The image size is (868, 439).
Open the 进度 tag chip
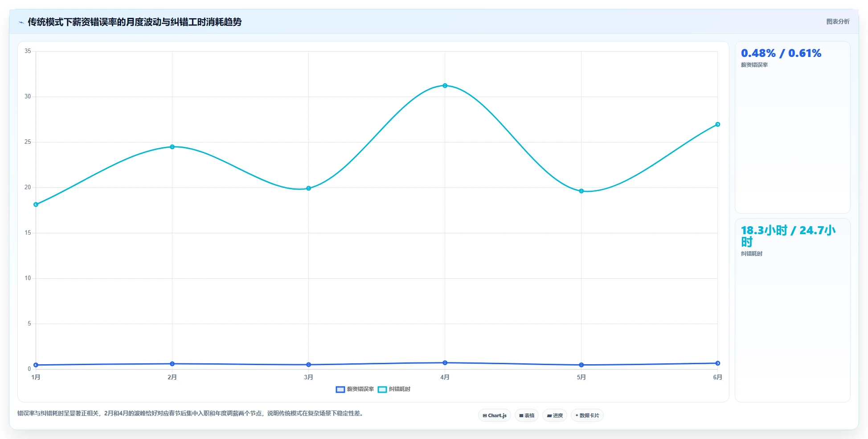(x=555, y=415)
